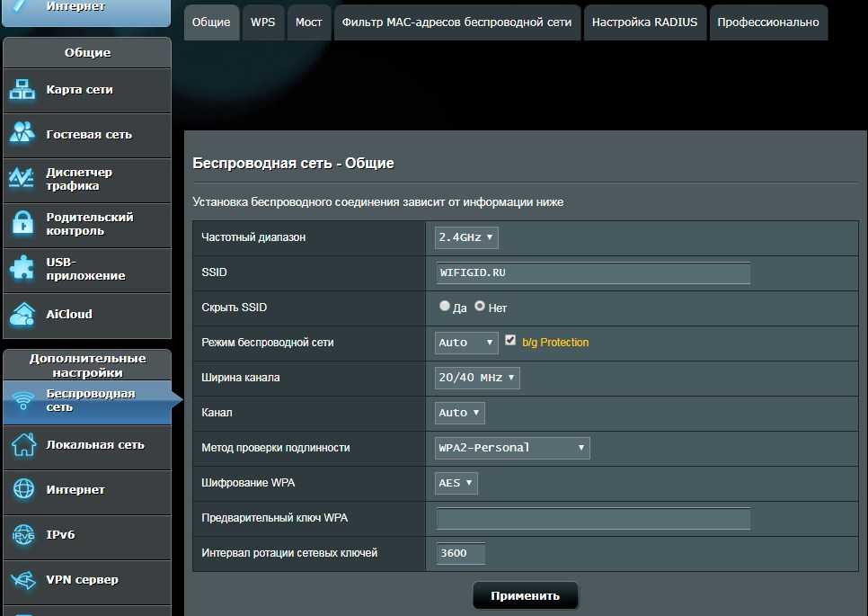The image size is (868, 616).
Task: Click the 'Предварительный ключ WPA' label
Action: pyautogui.click(x=275, y=518)
